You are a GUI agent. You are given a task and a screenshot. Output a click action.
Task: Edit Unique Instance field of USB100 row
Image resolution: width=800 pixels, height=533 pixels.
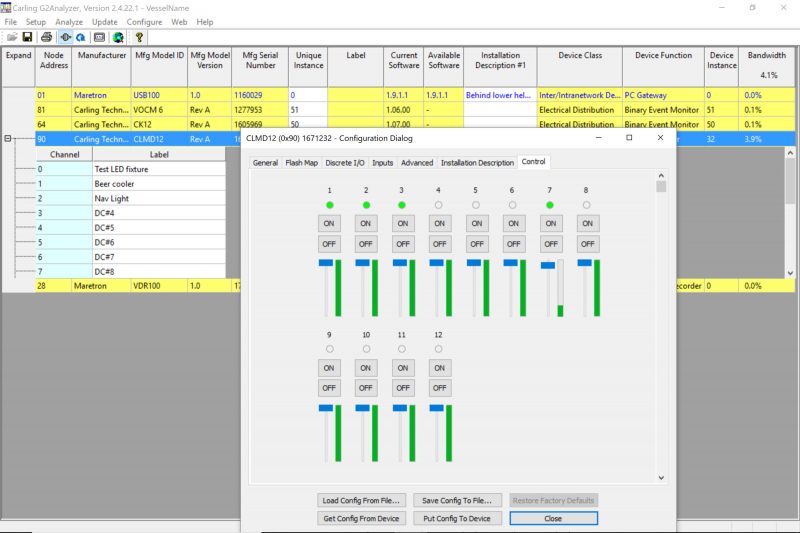308,95
